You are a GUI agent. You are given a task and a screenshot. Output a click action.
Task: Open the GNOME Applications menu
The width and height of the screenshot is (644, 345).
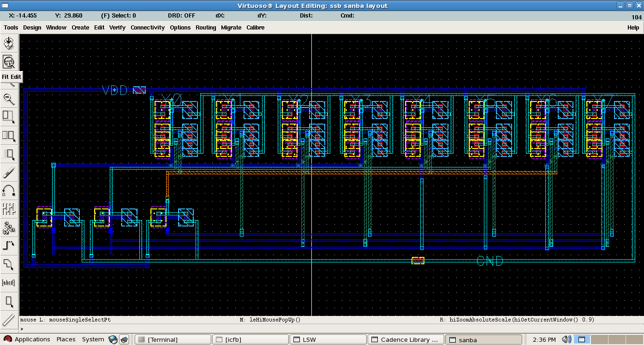(27, 339)
